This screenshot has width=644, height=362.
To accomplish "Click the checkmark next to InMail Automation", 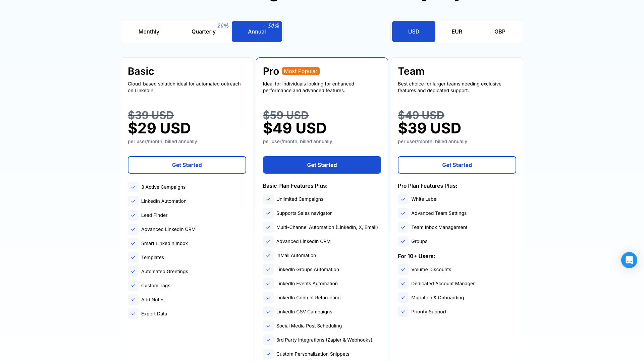I will (268, 255).
